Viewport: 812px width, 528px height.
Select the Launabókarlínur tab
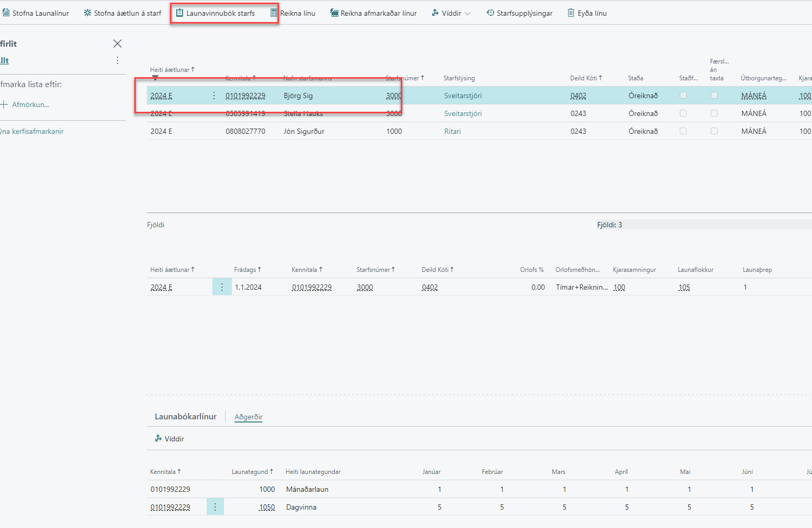tap(186, 417)
